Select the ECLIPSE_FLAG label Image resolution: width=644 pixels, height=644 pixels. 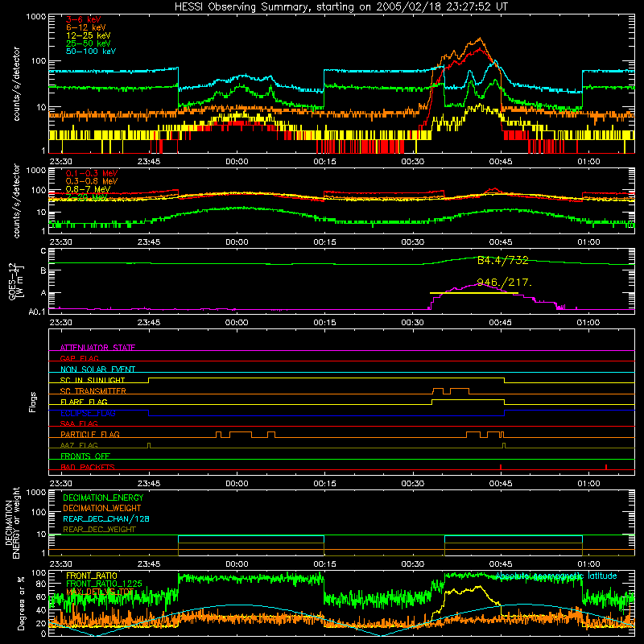tap(88, 413)
